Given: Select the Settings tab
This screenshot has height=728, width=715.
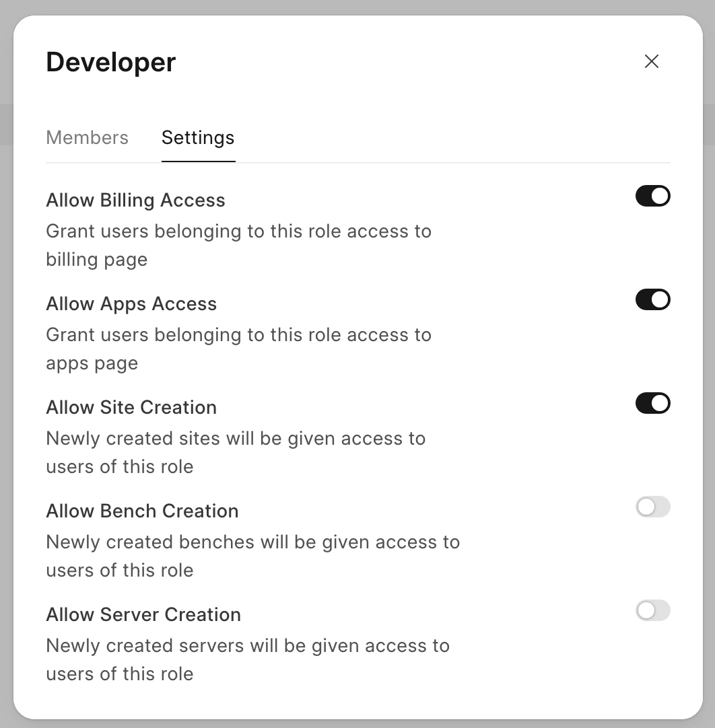Looking at the screenshot, I should (x=198, y=138).
